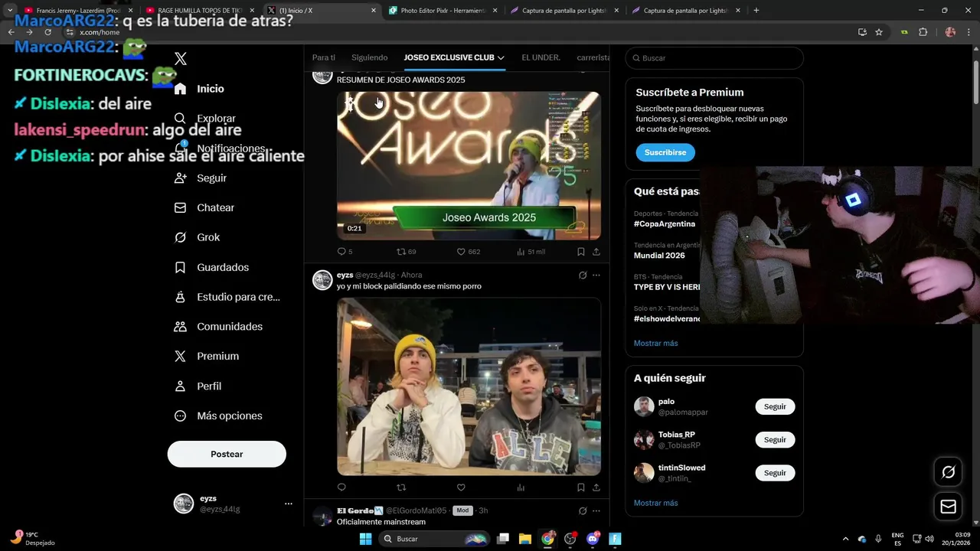The height and width of the screenshot is (551, 980).
Task: Click the install app icon in address bar
Action: [862, 32]
